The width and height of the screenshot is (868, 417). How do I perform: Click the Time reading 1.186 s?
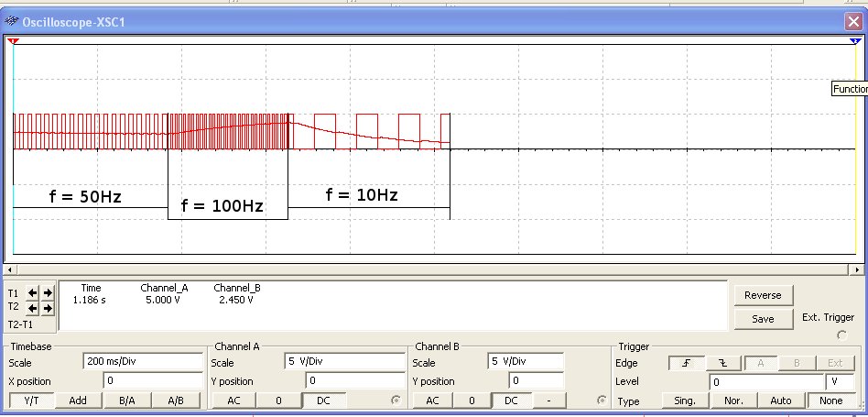point(87,300)
